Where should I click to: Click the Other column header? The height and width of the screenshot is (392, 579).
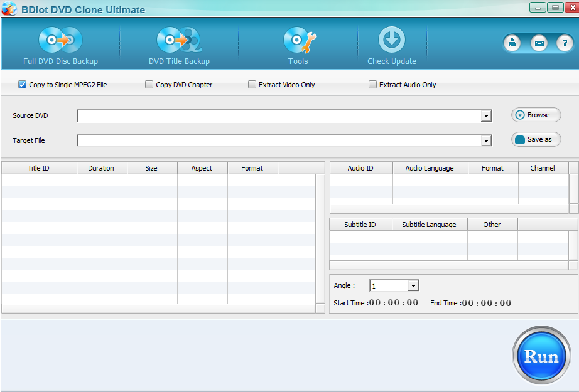click(492, 225)
